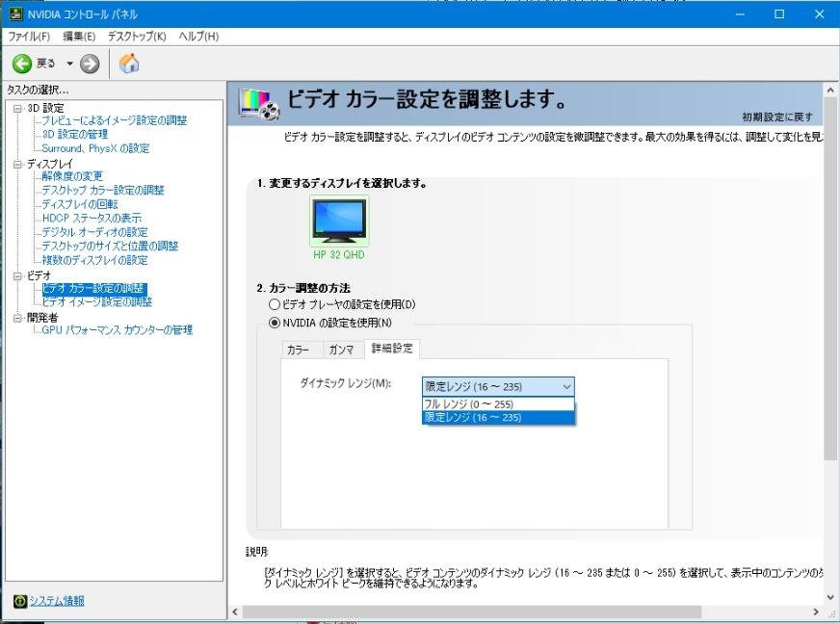Click the grey Forward arrow icon
This screenshot has height=624, width=840.
[x=90, y=64]
